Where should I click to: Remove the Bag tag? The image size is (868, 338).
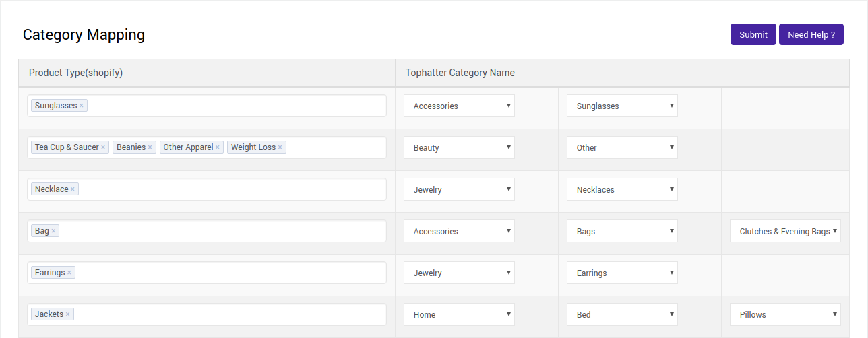pos(54,231)
